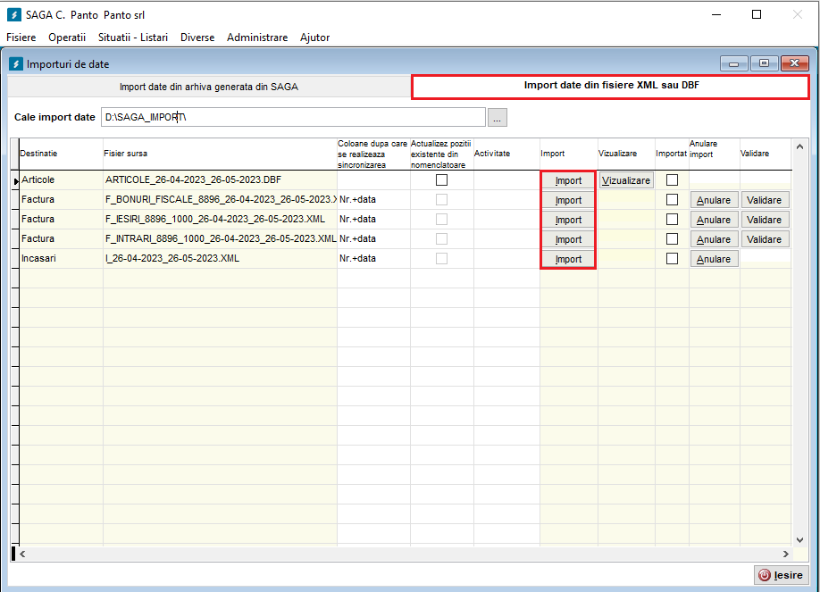Toggle Importat checkbox for F_INTRARI row
This screenshot has width=820, height=592.
(x=672, y=239)
